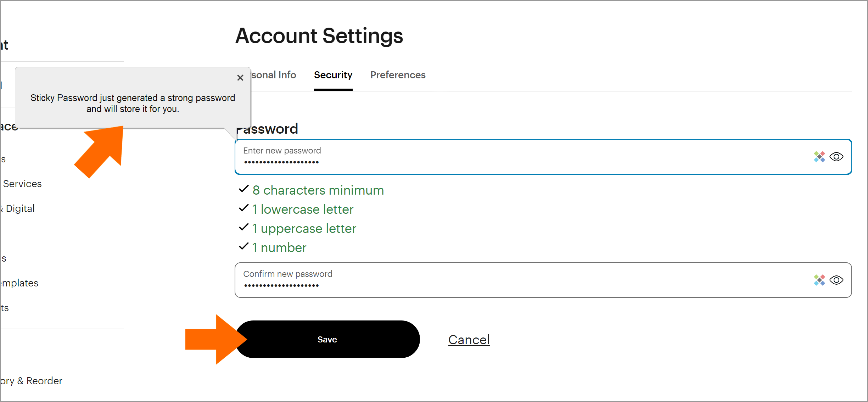Click the Account Settings heading
Screen dimensions: 868x402
click(x=319, y=36)
